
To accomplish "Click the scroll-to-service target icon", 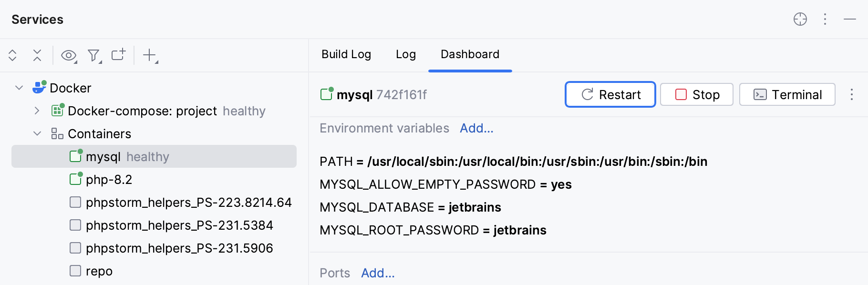I will pos(800,20).
